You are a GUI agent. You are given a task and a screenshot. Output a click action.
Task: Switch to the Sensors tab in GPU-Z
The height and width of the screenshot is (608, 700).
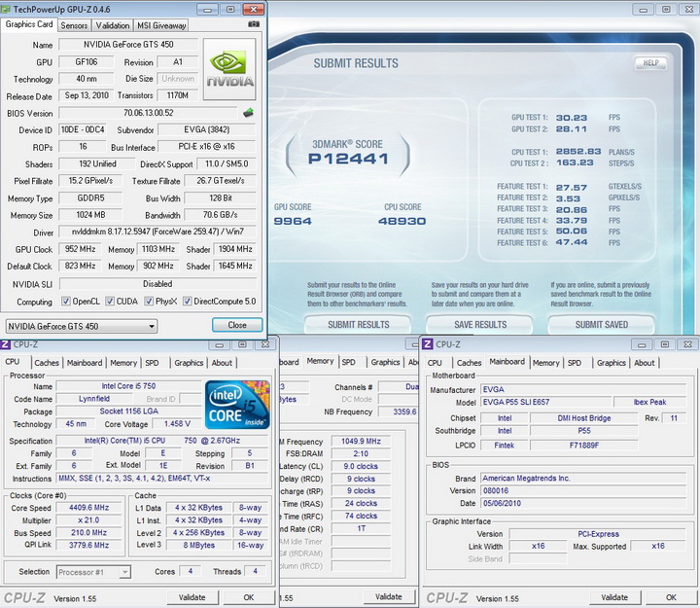(x=74, y=25)
